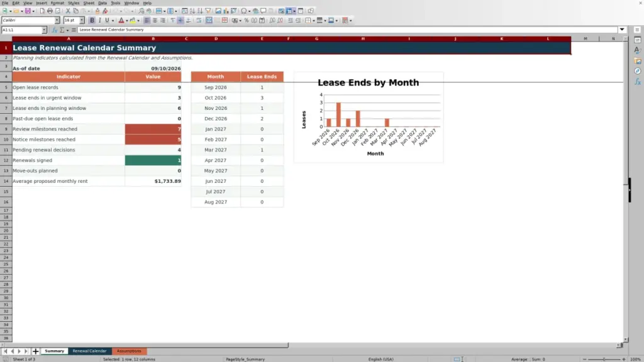Apply the Background Color yellow highlight swatch
The height and width of the screenshot is (362, 644).
[133, 20]
